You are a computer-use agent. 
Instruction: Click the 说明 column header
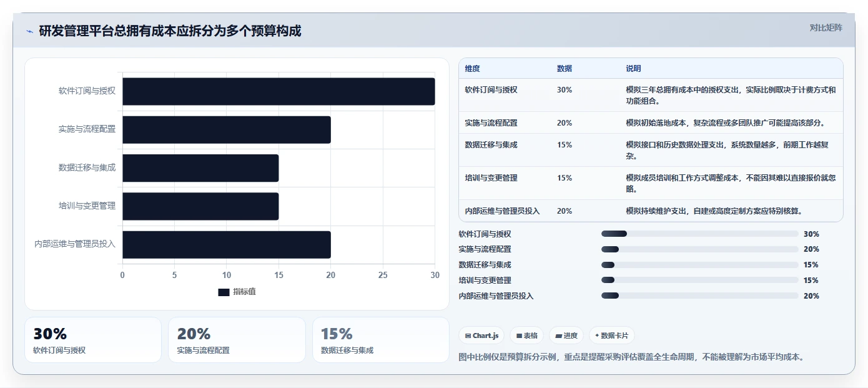point(633,69)
